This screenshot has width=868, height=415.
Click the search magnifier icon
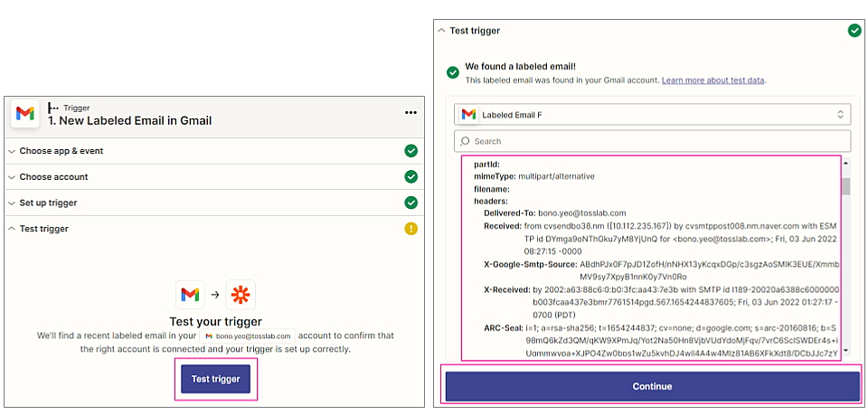(x=466, y=141)
